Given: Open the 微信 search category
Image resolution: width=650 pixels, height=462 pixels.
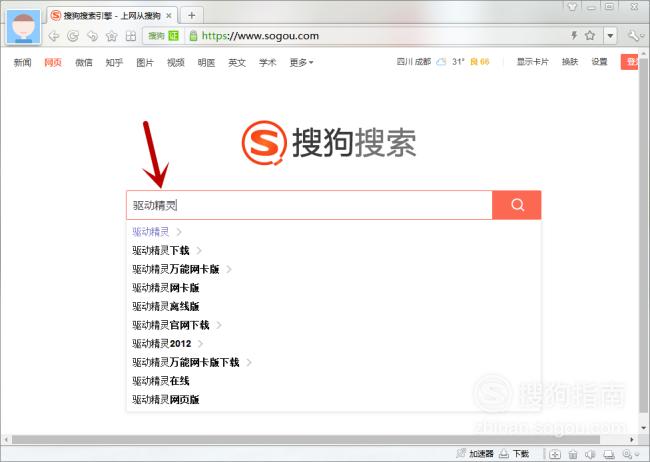Looking at the screenshot, I should (x=84, y=63).
